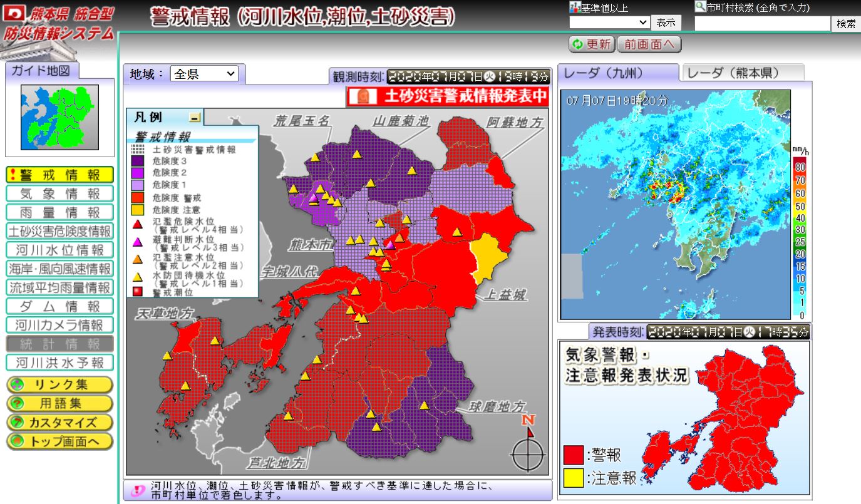Open 河川水位情報 menu item
Viewport: 861px width, 504px height.
59,250
